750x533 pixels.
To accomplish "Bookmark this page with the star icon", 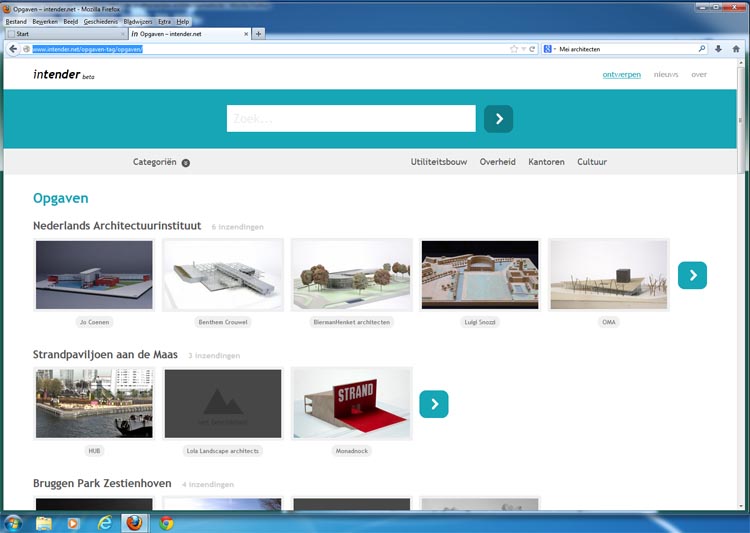I will click(514, 49).
